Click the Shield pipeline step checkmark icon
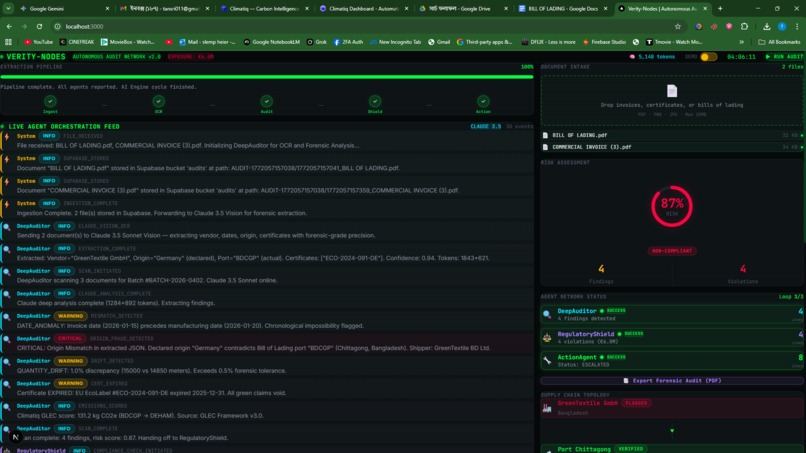 [x=375, y=101]
